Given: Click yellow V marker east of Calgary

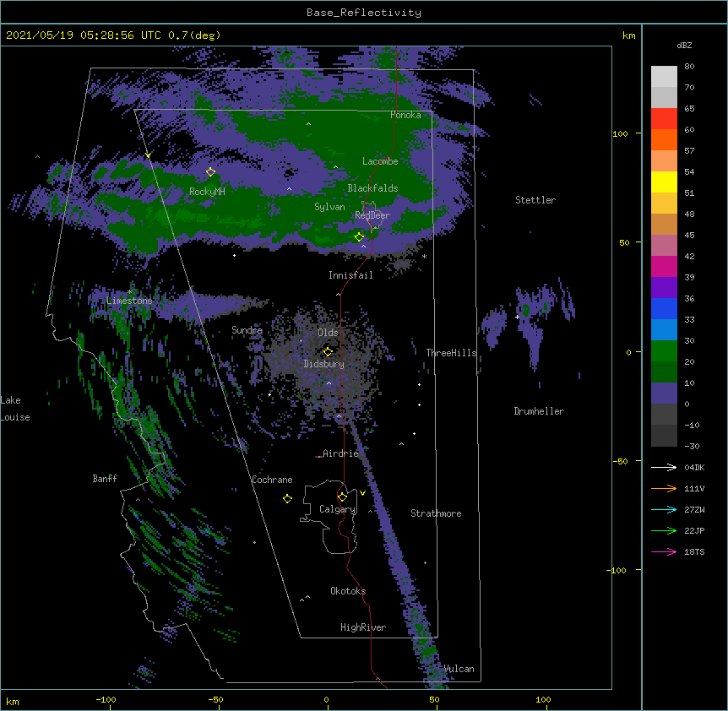Looking at the screenshot, I should click(362, 493).
